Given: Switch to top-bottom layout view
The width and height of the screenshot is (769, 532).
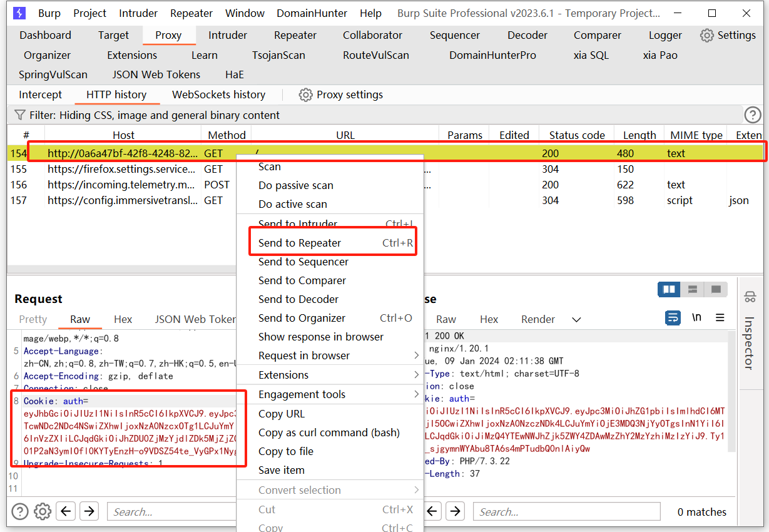Looking at the screenshot, I should (693, 289).
